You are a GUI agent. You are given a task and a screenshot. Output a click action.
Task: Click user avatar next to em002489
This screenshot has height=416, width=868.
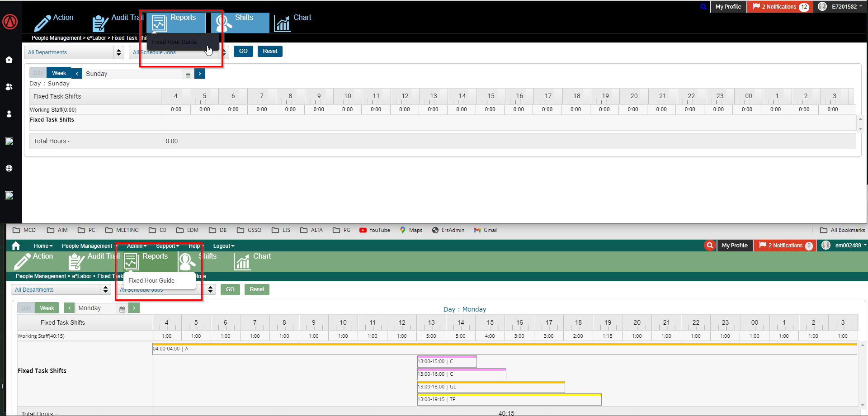click(826, 245)
